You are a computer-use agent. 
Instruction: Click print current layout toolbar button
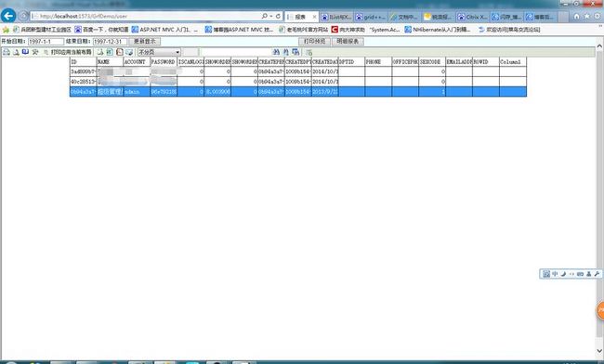tap(68, 52)
